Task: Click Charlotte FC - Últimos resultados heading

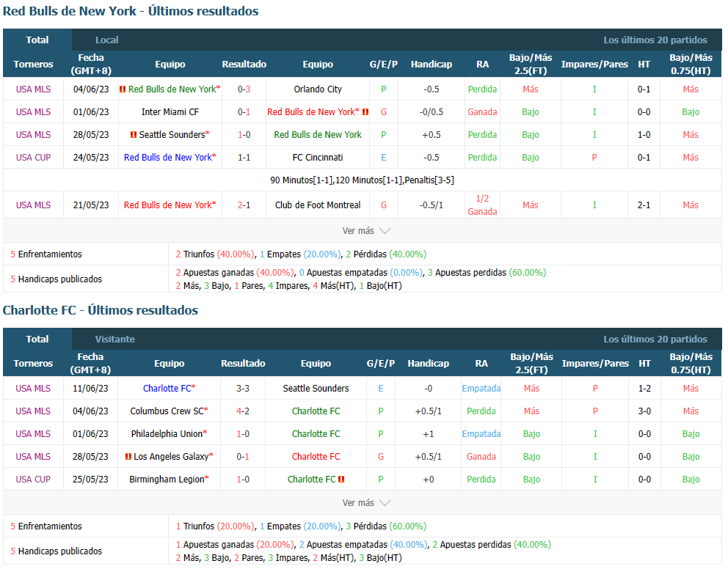Action: (x=101, y=310)
